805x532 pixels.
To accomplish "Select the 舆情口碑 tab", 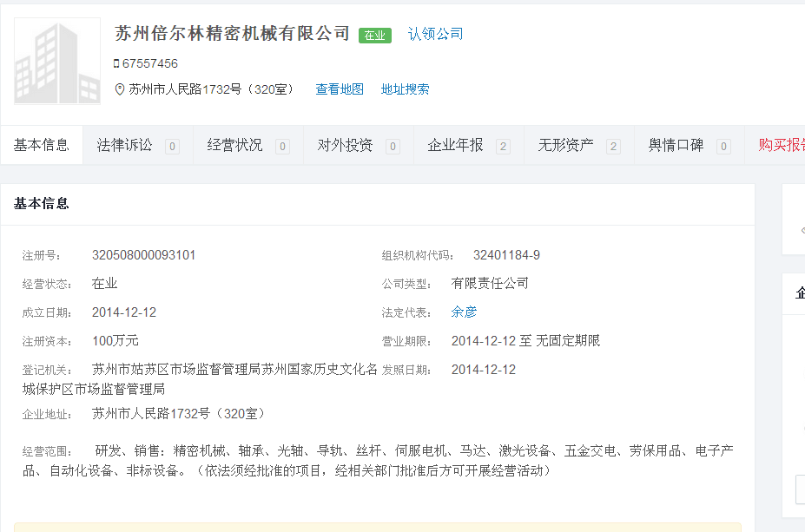I will click(676, 145).
